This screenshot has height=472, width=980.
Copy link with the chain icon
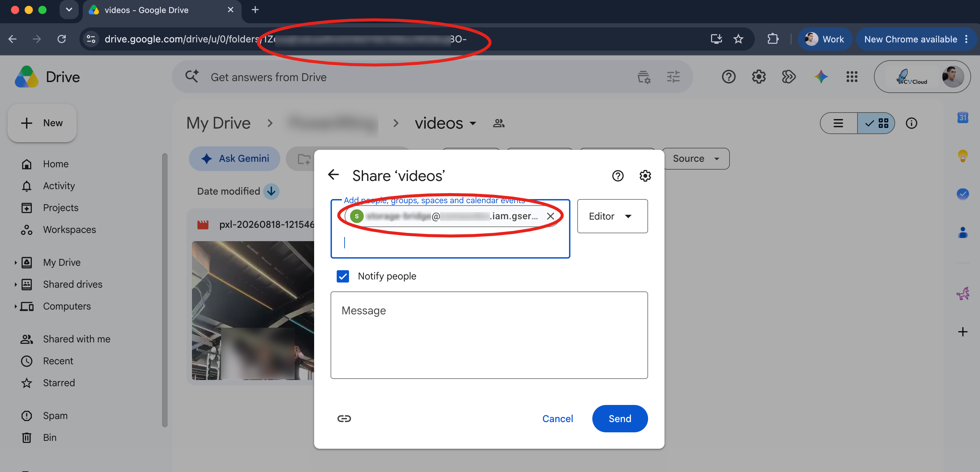[x=344, y=418]
